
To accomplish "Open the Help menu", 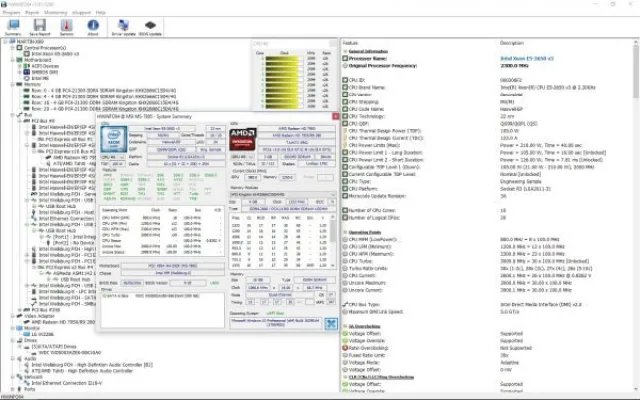I will pyautogui.click(x=101, y=13).
